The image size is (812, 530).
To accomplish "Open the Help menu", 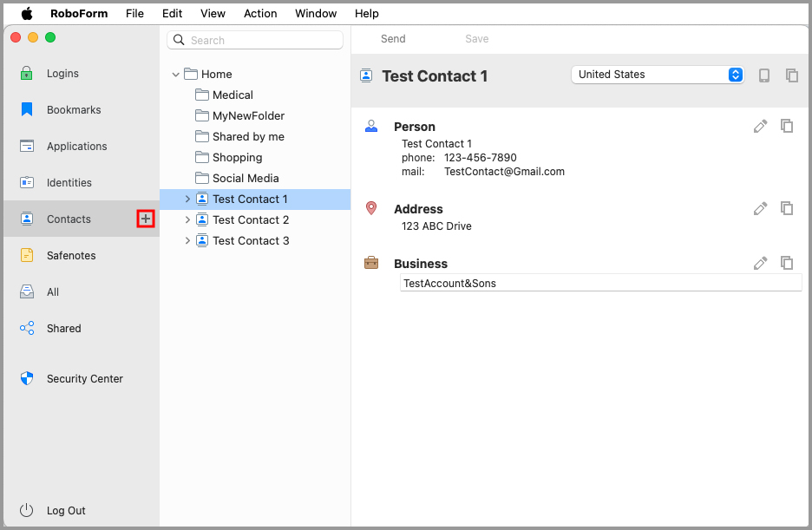I will 367,14.
